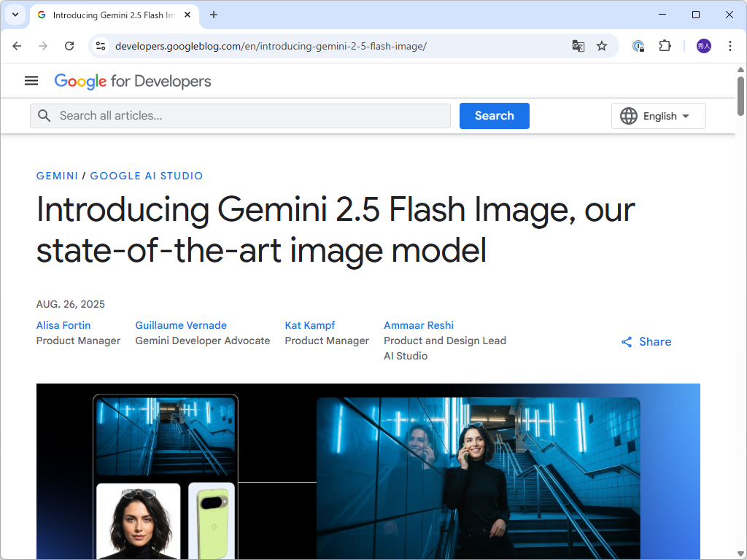Click the Chrome profile avatar
This screenshot has height=560, width=747.
703,46
